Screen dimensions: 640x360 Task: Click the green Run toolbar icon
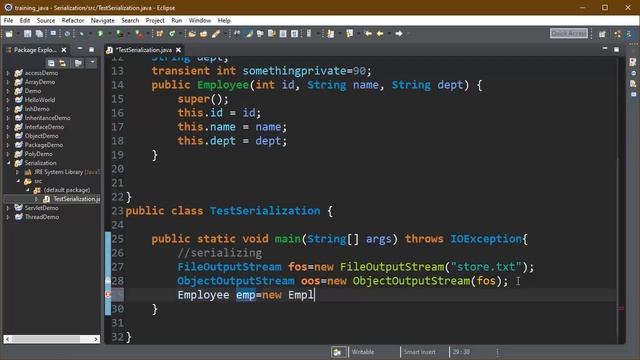(100, 33)
